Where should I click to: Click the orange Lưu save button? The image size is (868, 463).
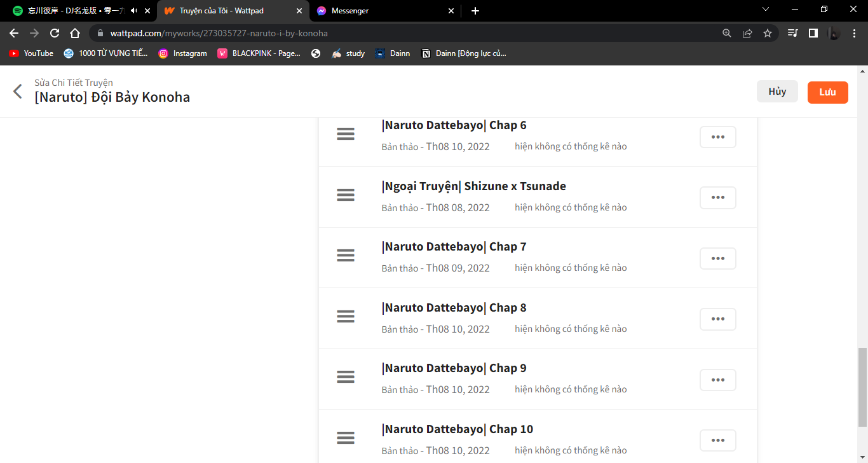click(827, 92)
